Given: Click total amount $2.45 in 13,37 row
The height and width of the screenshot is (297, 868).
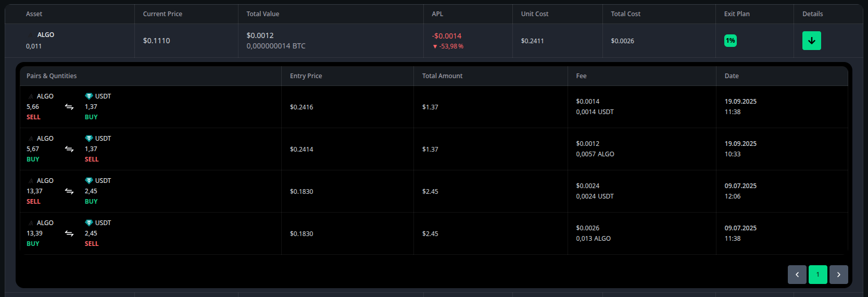Looking at the screenshot, I should (x=430, y=191).
